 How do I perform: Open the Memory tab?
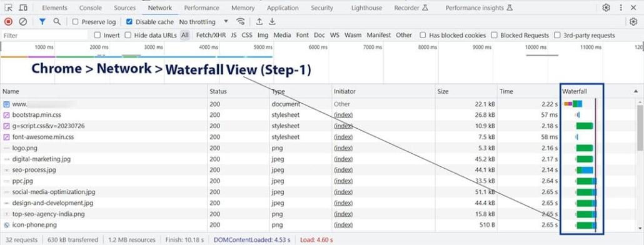pos(243,7)
